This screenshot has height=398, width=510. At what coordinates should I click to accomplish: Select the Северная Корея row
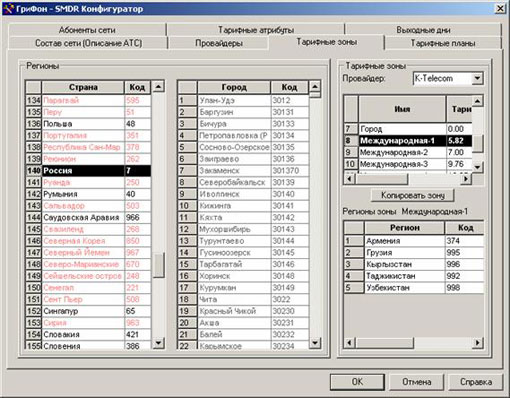point(88,241)
